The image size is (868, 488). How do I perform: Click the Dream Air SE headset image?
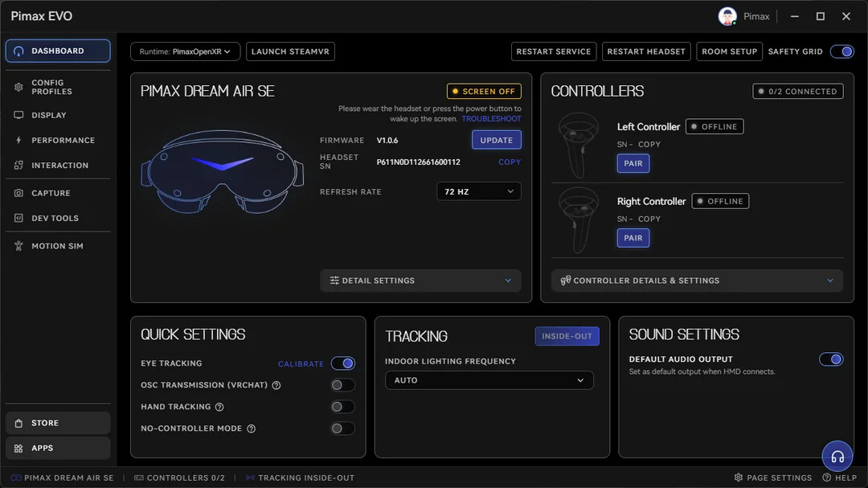pyautogui.click(x=222, y=171)
